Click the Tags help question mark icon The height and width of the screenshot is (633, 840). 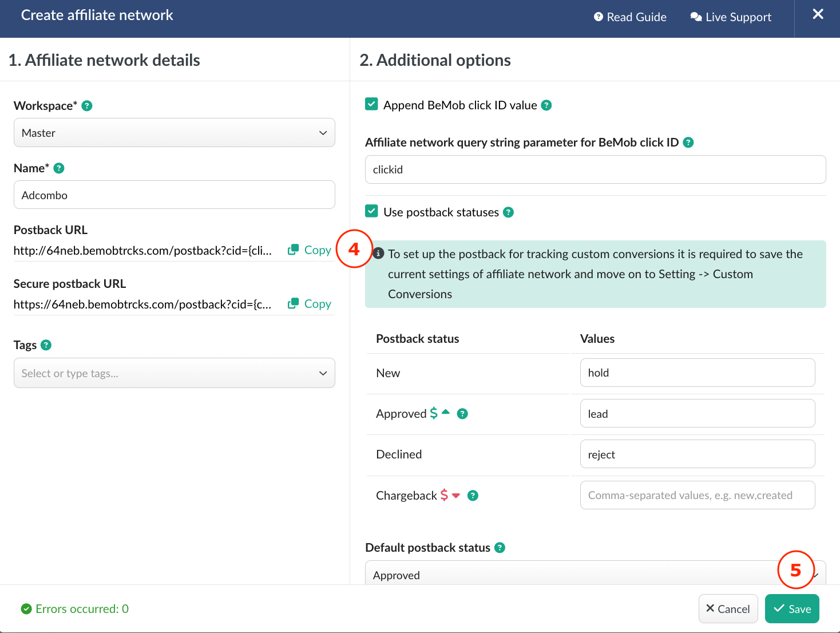(x=46, y=345)
